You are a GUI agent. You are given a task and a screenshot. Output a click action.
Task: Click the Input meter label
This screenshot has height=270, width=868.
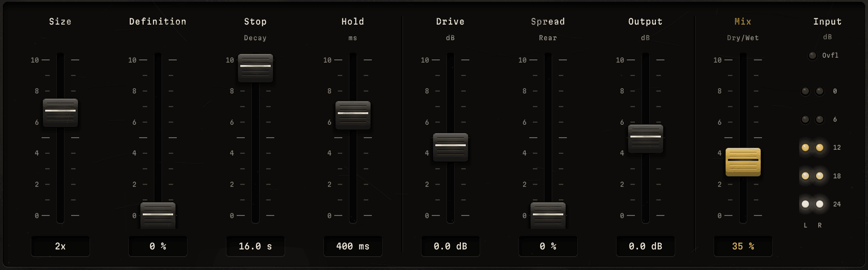point(828,21)
